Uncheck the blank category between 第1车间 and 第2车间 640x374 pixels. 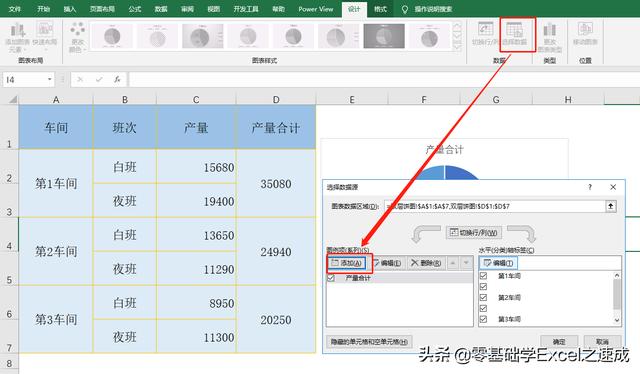(484, 287)
